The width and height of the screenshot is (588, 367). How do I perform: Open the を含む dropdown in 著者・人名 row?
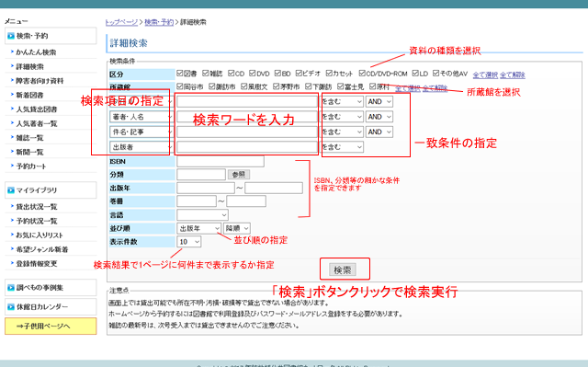(343, 117)
